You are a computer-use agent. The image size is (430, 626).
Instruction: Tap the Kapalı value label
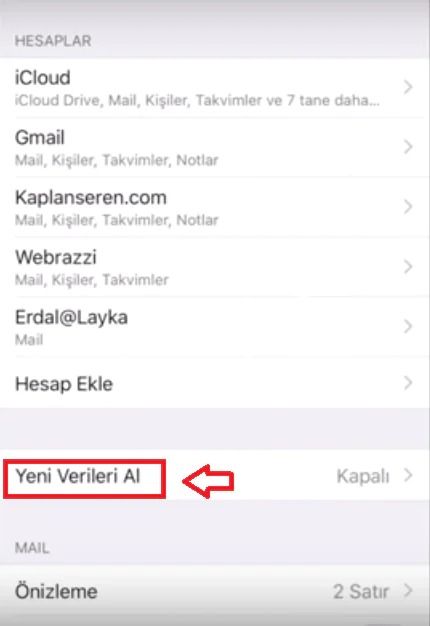(363, 476)
